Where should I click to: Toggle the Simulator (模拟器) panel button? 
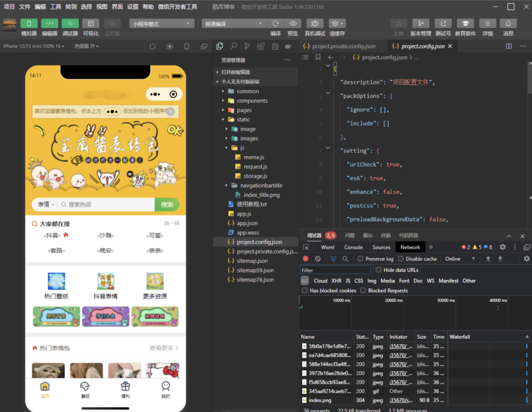[x=29, y=24]
